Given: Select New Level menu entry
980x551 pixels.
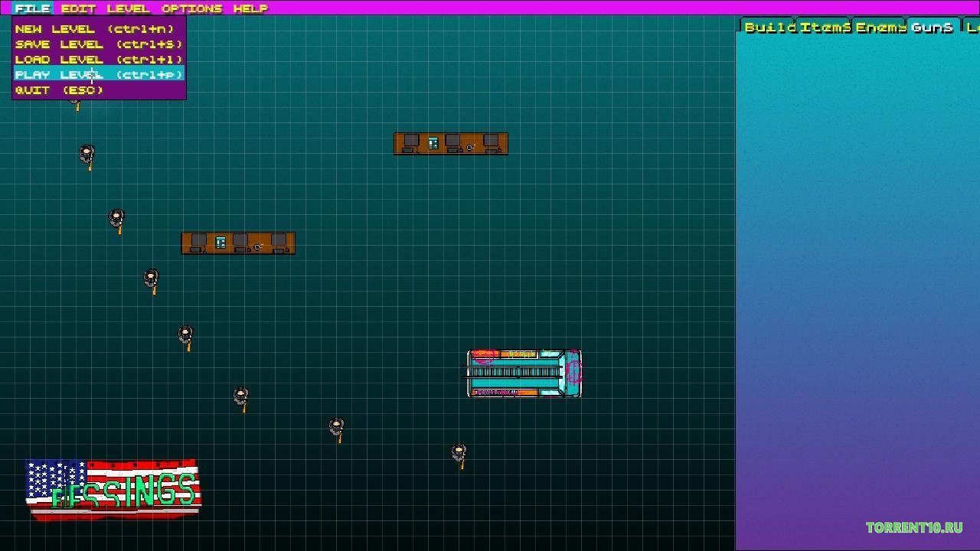Looking at the screenshot, I should (95, 28).
